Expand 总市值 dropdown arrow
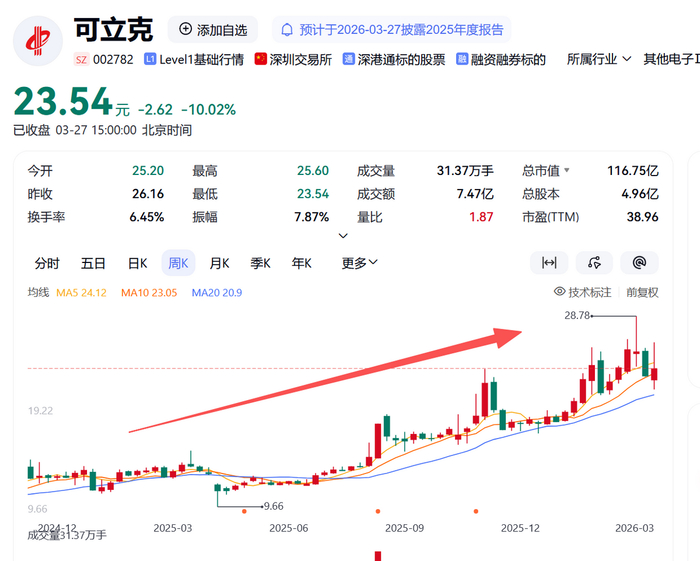This screenshot has height=561, width=700. pyautogui.click(x=567, y=170)
